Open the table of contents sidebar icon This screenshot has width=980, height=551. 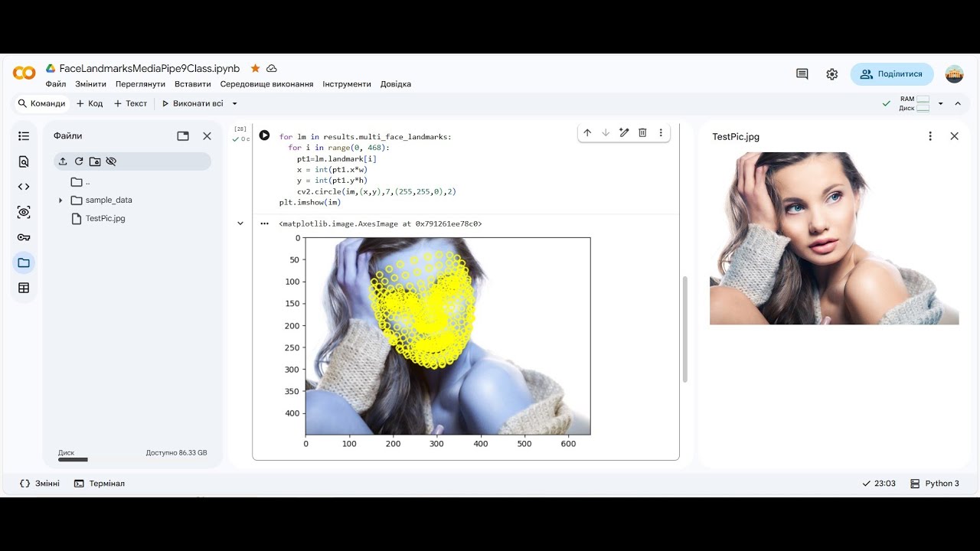[x=24, y=136]
